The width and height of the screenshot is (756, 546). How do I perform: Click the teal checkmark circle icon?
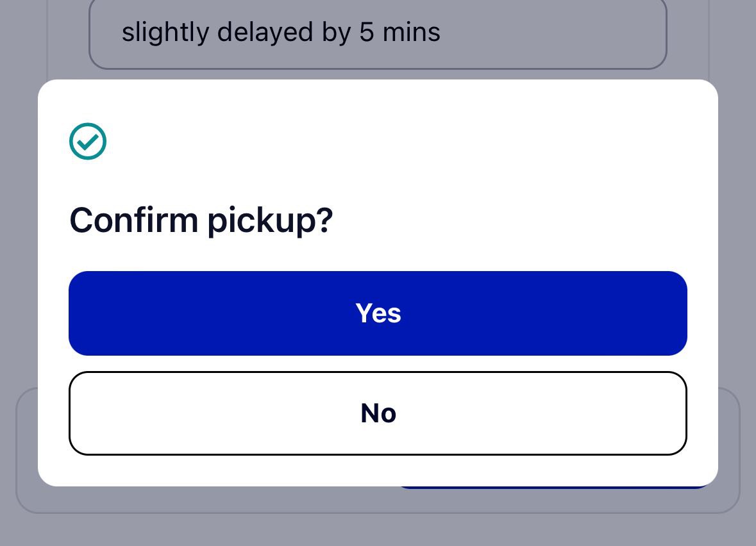88,141
